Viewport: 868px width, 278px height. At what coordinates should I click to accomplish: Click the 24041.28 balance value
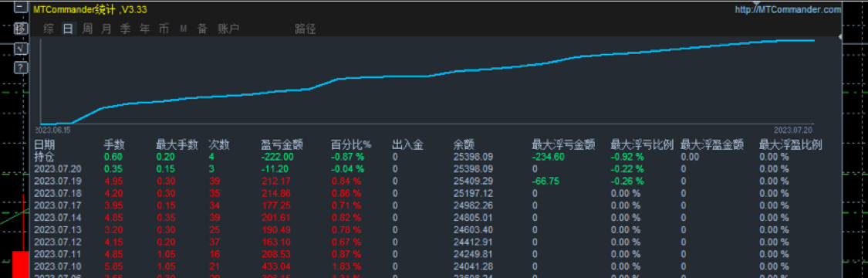[x=473, y=266]
